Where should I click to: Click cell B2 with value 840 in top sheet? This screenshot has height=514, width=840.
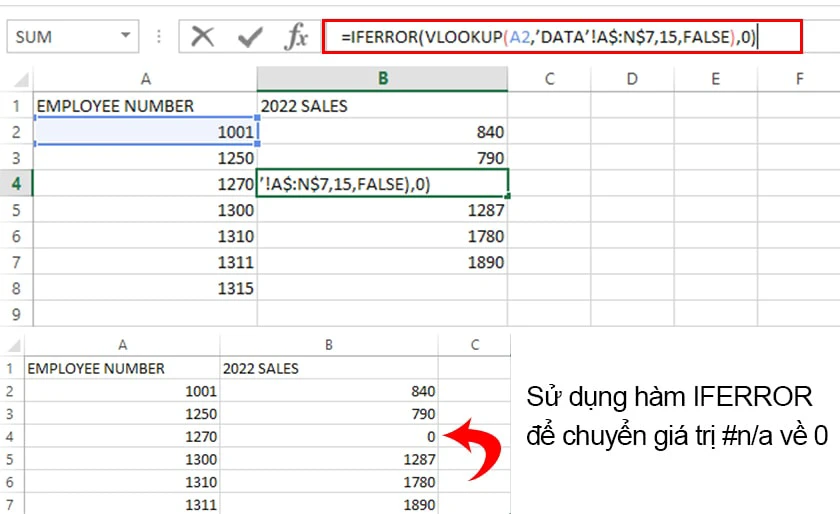pyautogui.click(x=382, y=132)
